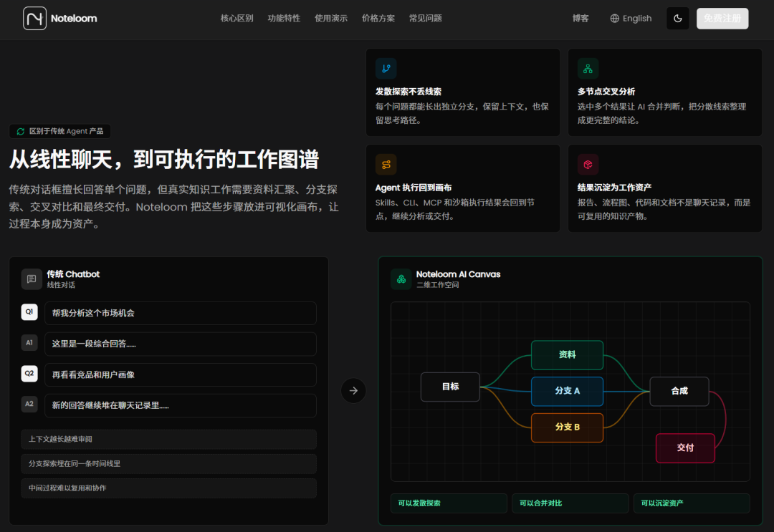
Task: Click the 上下文越长越难审阅 row
Action: pos(169,439)
